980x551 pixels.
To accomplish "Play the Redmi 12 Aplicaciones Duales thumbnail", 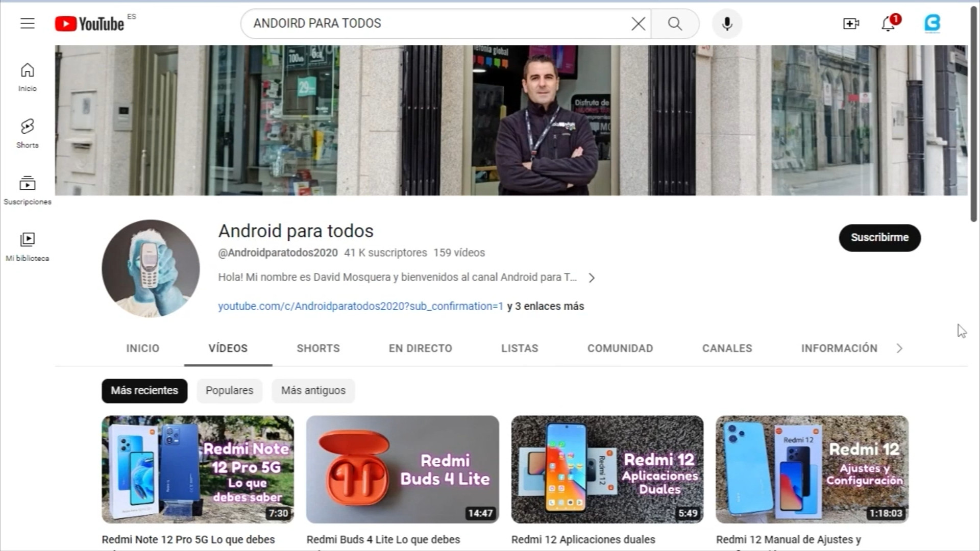I will pyautogui.click(x=607, y=469).
